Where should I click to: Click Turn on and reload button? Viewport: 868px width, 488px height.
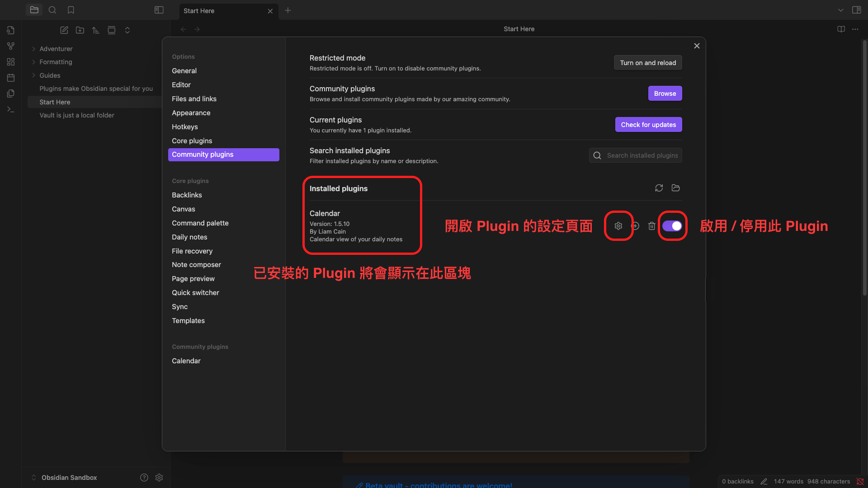point(648,63)
